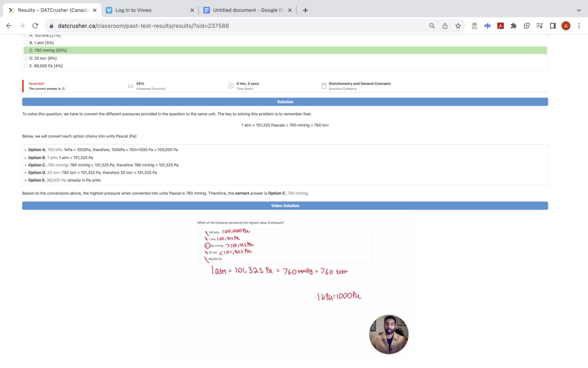Click the 0 min, 0 secs time value
Screen dimensions: 588x368
[248, 83]
